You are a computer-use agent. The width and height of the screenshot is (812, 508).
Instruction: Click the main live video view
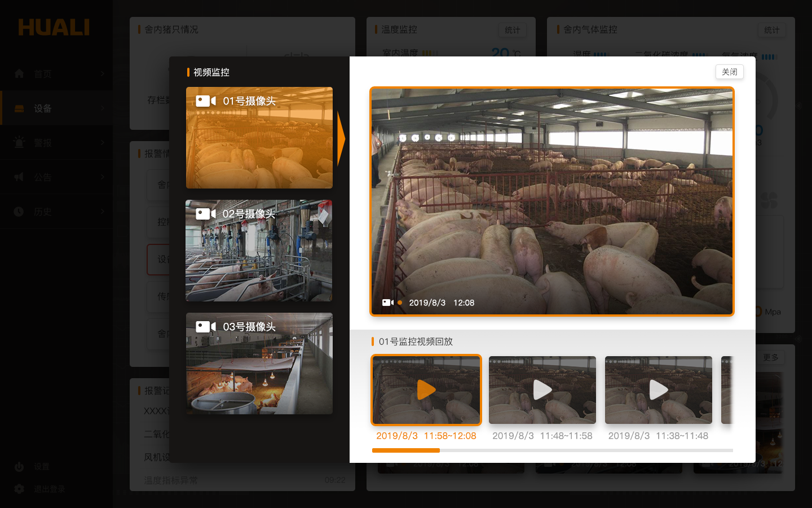[552, 201]
